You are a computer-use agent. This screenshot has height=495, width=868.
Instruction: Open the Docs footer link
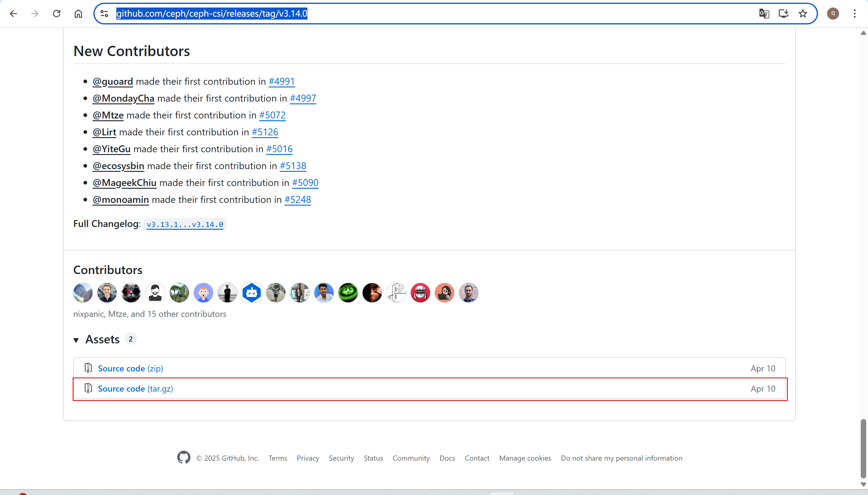[447, 458]
